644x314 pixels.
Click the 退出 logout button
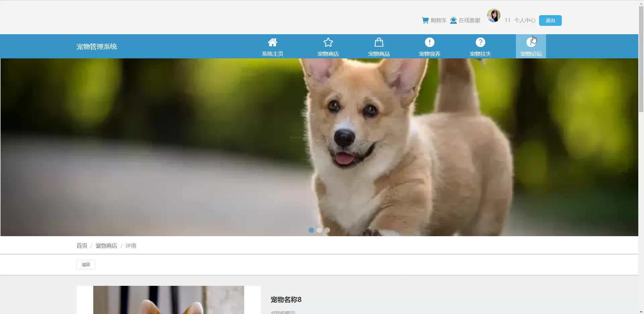pos(550,20)
